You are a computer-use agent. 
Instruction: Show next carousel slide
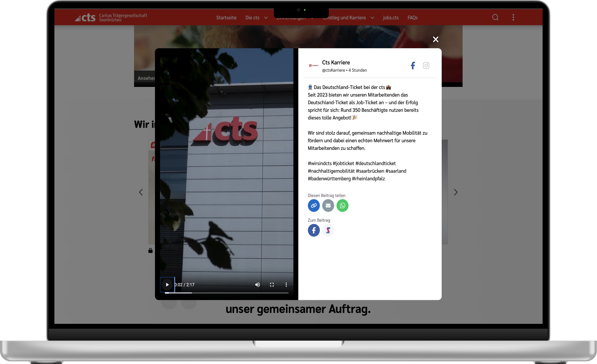[456, 192]
